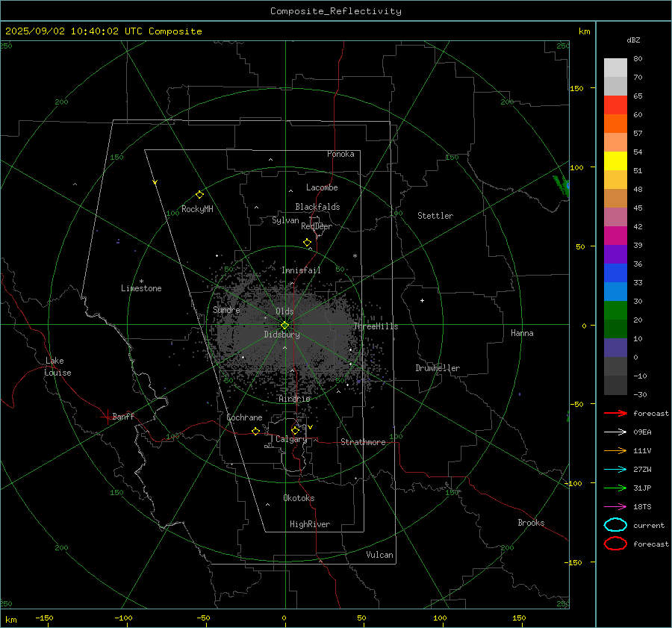The image size is (672, 628).
Task: Click the Lake Louise label
Action: [x=57, y=367]
